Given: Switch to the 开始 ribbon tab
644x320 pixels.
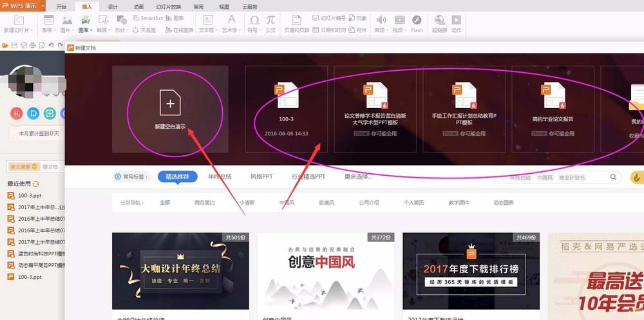Looking at the screenshot, I should pos(61,7).
